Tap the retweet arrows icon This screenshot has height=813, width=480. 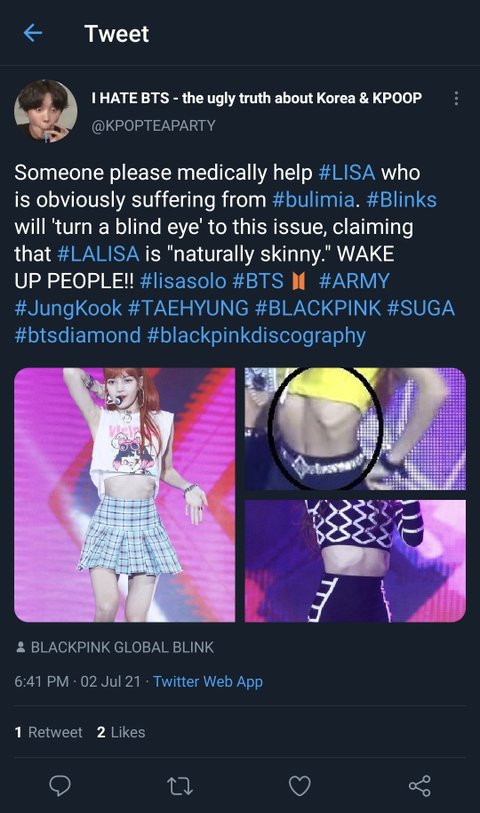pos(180,786)
